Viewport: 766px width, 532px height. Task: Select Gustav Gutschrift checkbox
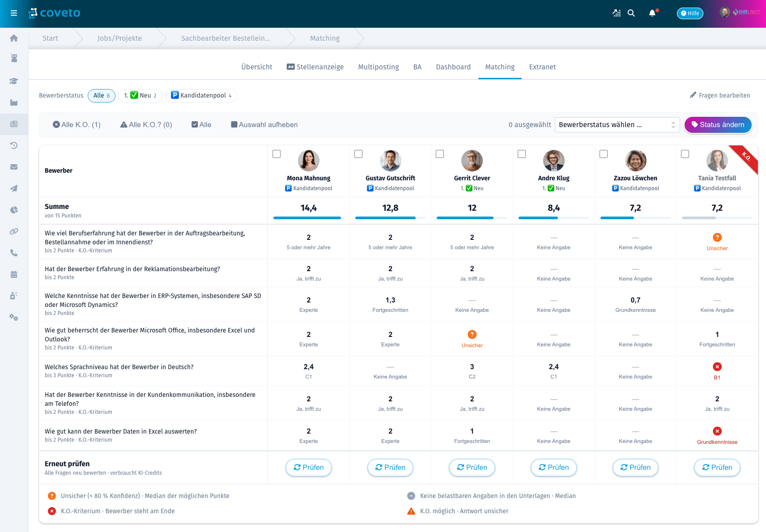(358, 154)
